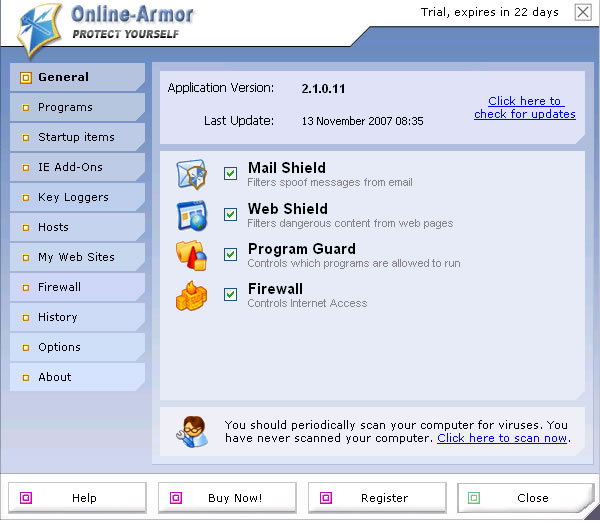Click the green square icon on Close button
This screenshot has width=600, height=523.
tap(474, 498)
